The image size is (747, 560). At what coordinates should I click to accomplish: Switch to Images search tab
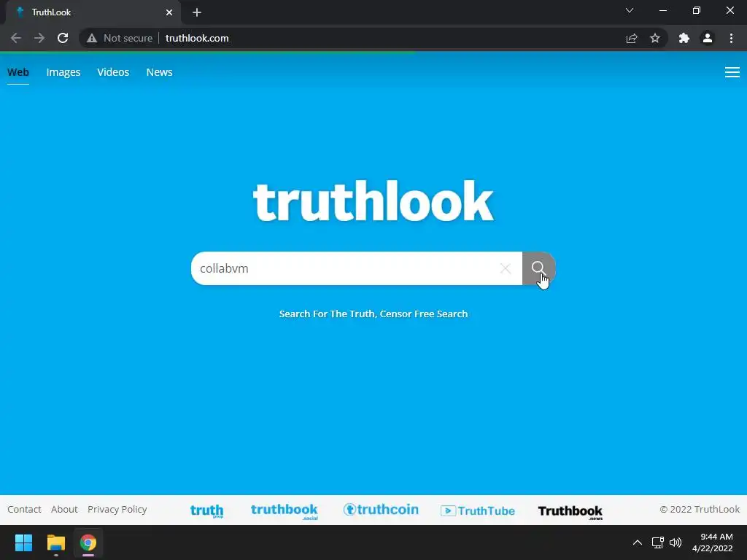point(63,72)
